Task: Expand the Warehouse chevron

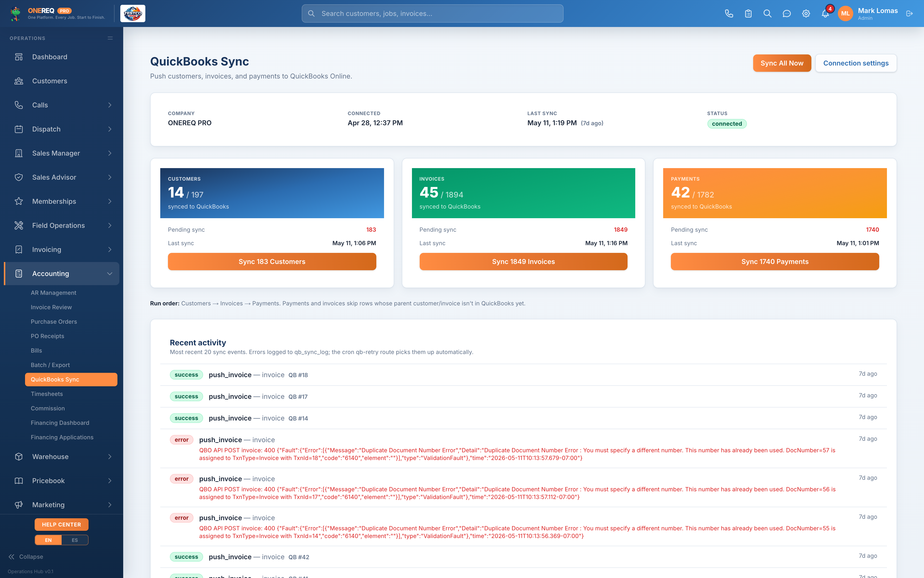Action: click(x=110, y=457)
